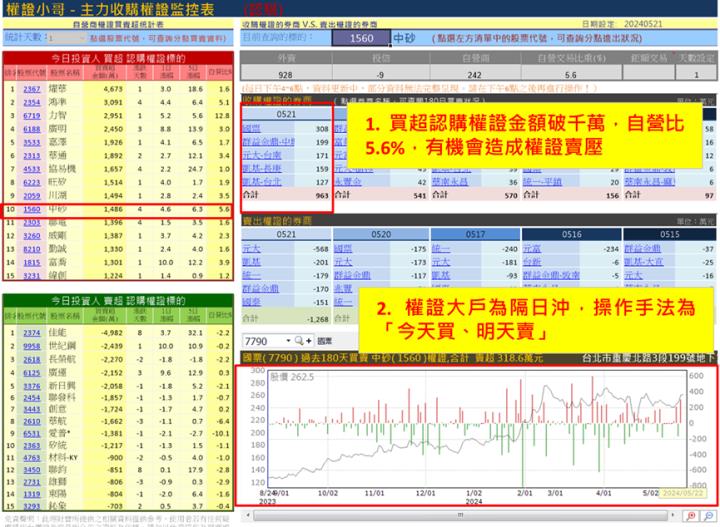Click the 自營交易比重 value 5.6

[571, 73]
